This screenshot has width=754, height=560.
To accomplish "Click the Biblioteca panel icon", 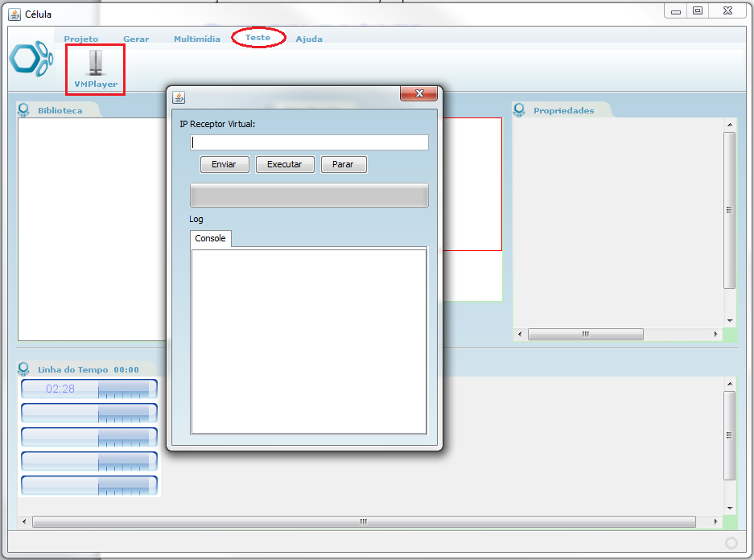I will coord(23,110).
